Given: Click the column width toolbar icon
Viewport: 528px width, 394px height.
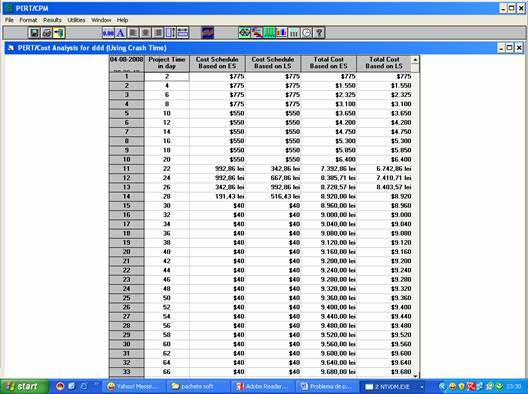Looking at the screenshot, I should (x=183, y=33).
